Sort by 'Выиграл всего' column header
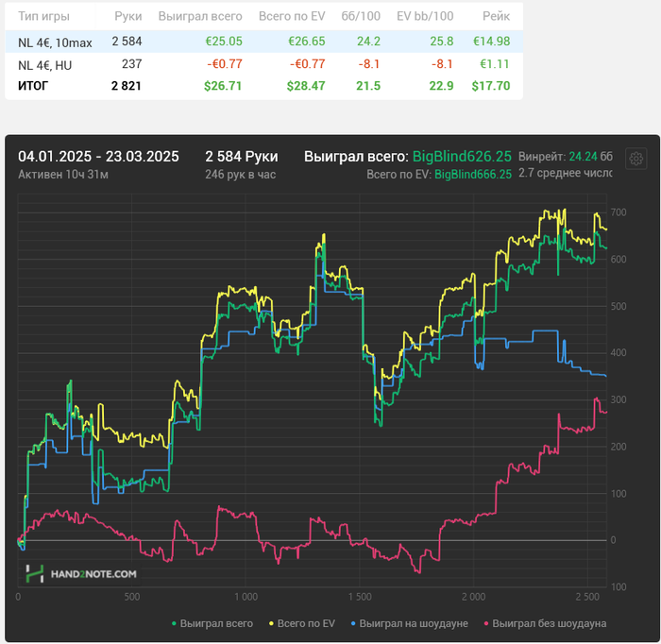Image resolution: width=661 pixels, height=644 pixels. (x=200, y=16)
